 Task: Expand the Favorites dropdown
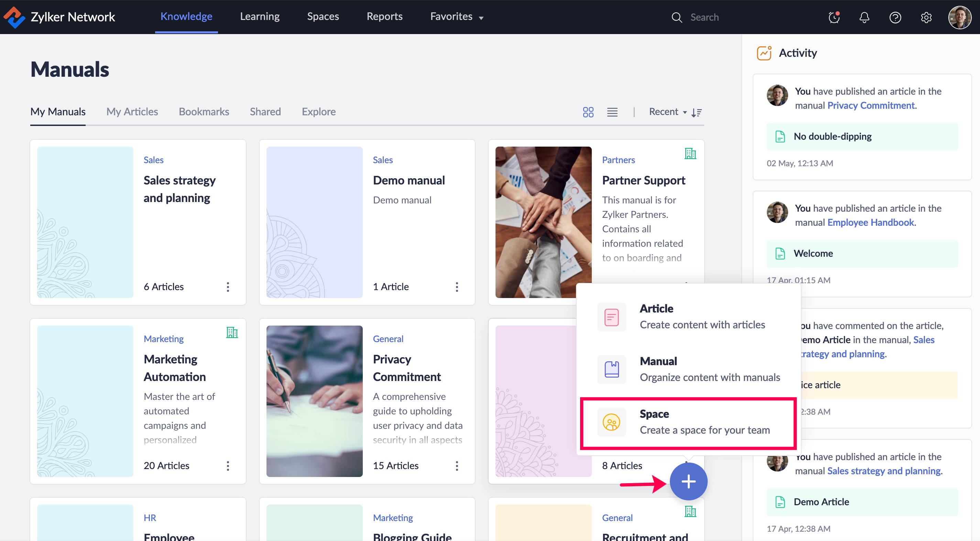pyautogui.click(x=457, y=17)
